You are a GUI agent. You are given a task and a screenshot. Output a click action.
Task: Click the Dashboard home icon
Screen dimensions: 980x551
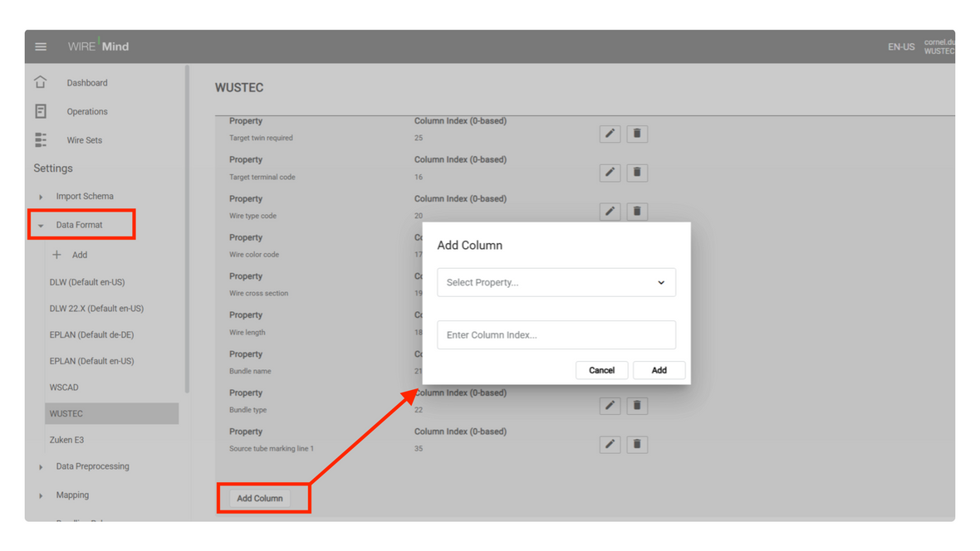pos(41,82)
